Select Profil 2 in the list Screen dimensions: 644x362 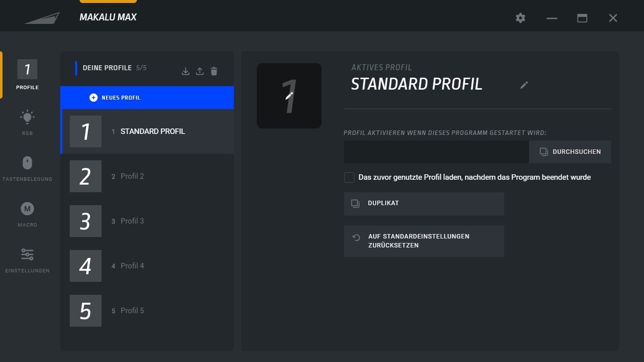pos(147,176)
